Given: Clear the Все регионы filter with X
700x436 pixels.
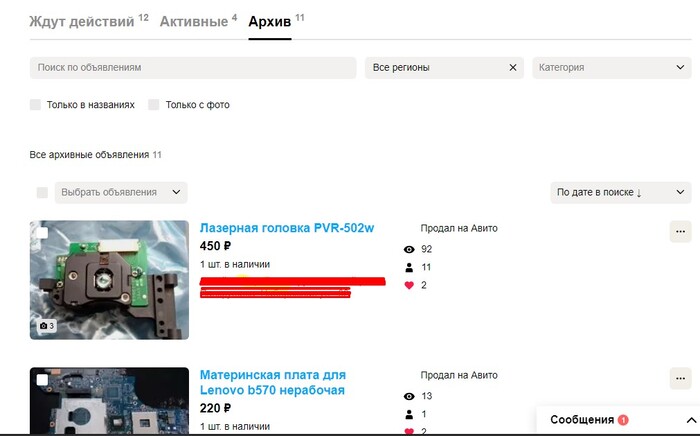Looking at the screenshot, I should click(513, 67).
